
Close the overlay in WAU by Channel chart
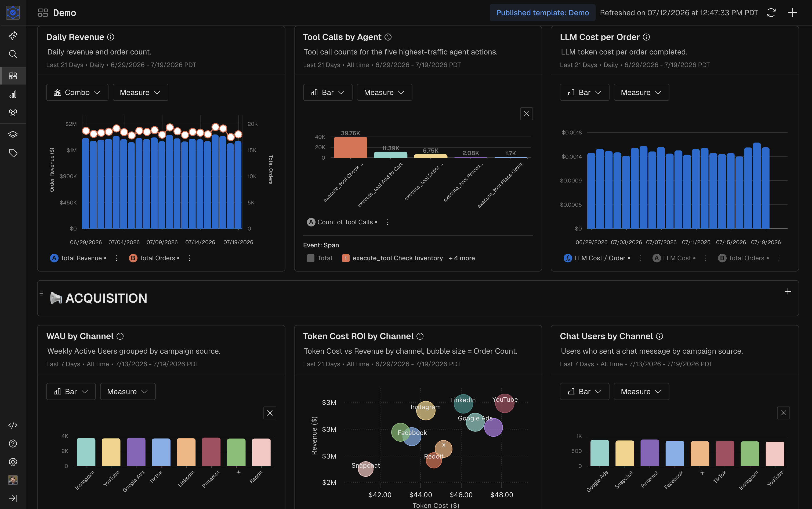[x=270, y=413]
